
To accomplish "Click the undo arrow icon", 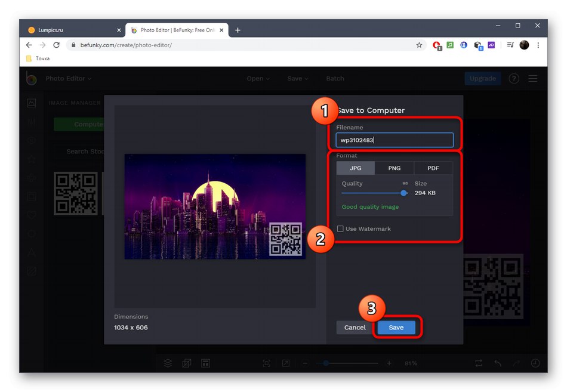I will click(x=498, y=363).
